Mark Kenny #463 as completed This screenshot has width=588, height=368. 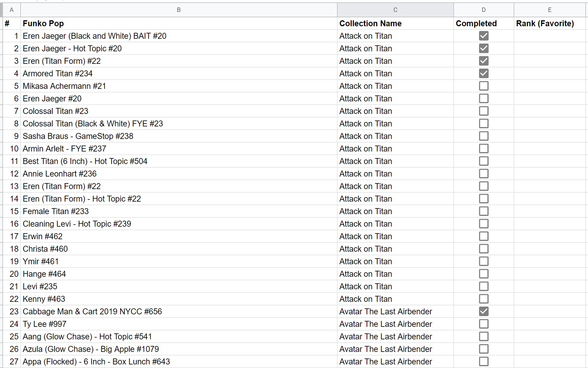[x=484, y=299]
